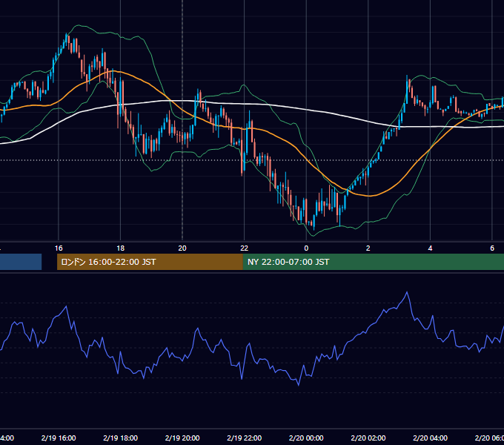Click the 6 hour label on price chart axis
This screenshot has width=504, height=445.
coord(492,248)
